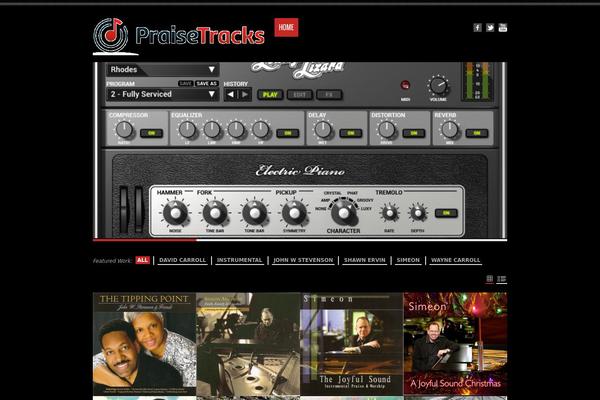Switch to grid view layout icon

click(489, 279)
